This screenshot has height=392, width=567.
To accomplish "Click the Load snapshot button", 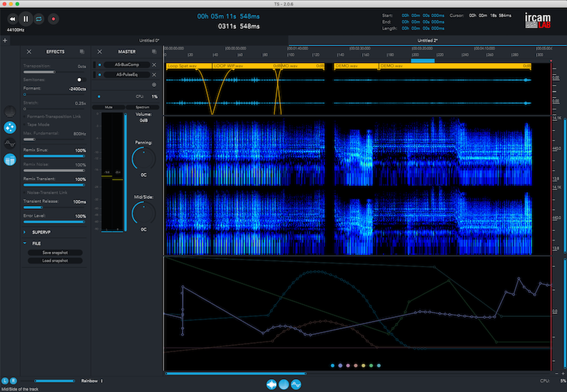I will point(54,260).
